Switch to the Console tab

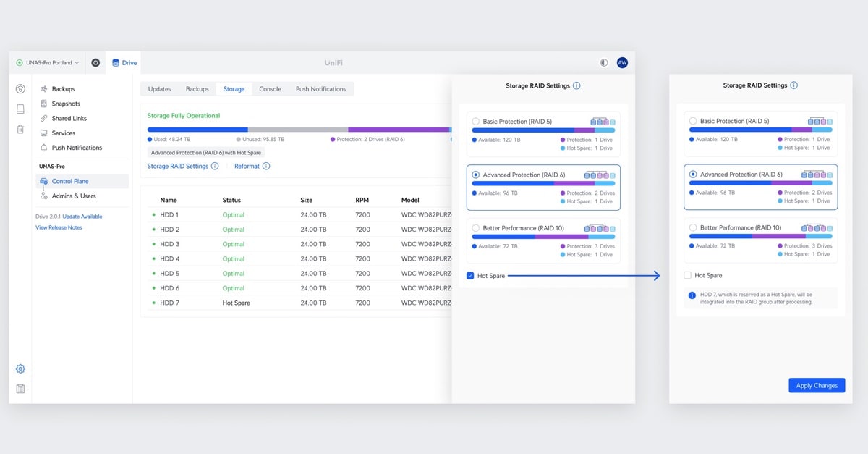click(270, 89)
